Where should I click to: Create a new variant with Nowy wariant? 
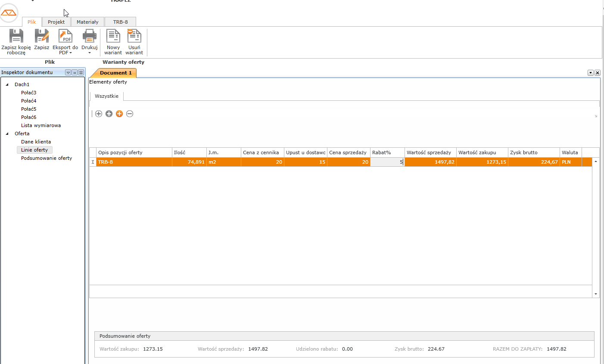click(x=113, y=37)
